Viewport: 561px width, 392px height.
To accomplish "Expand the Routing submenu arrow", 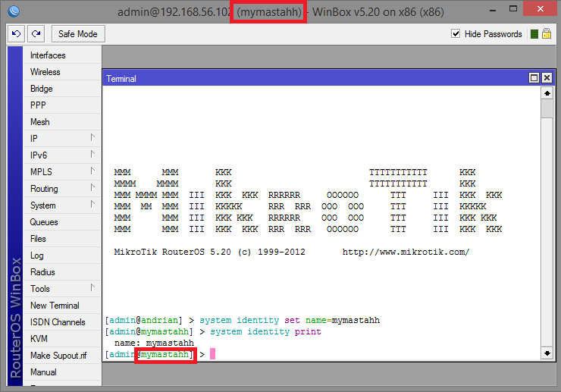I will 92,187.
